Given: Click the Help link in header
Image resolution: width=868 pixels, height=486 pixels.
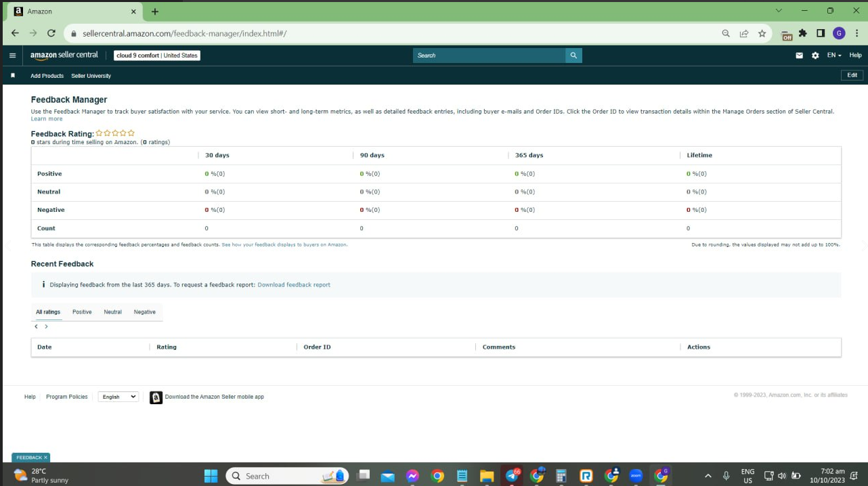Looking at the screenshot, I should [x=856, y=56].
